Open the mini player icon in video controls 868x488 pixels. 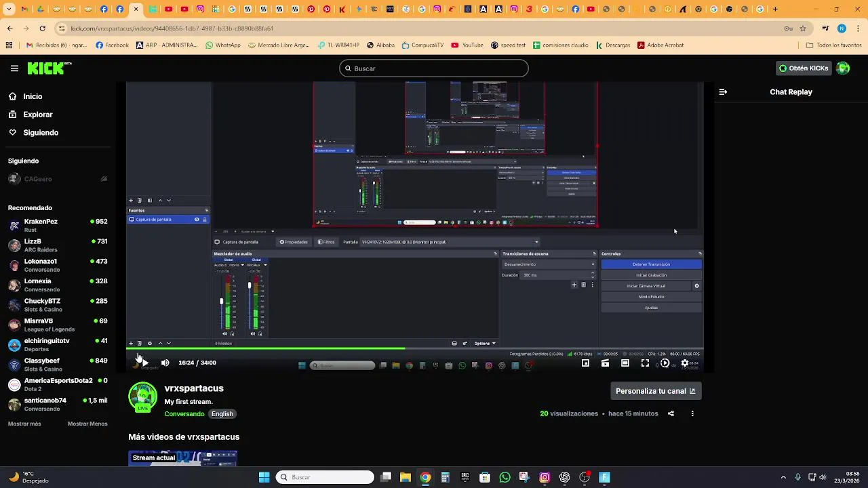[585, 363]
